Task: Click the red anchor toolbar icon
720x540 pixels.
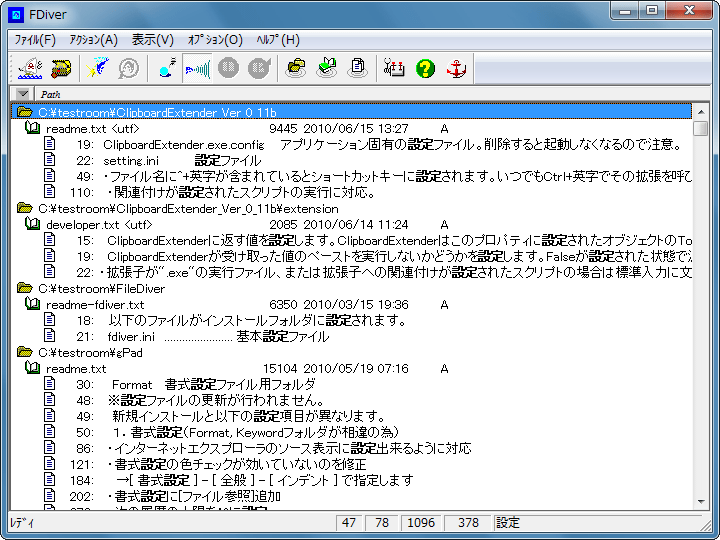Action: click(x=456, y=68)
